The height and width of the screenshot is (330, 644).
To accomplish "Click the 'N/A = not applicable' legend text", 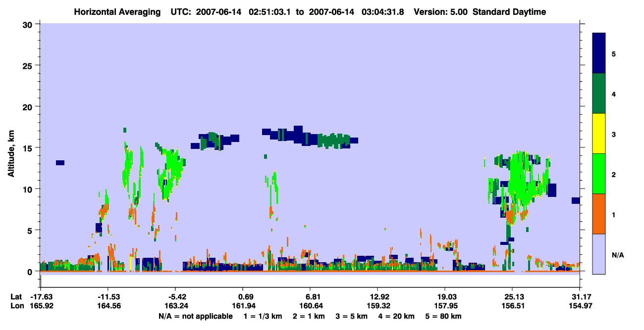I will click(196, 316).
